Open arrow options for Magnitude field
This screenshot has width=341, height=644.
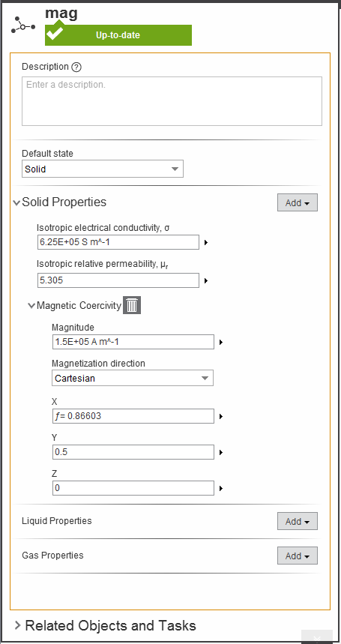point(221,342)
